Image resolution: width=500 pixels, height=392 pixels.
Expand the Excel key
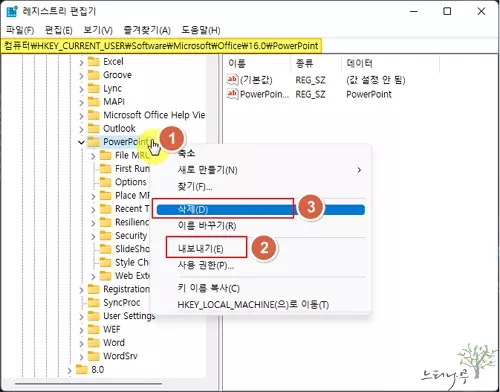point(81,62)
